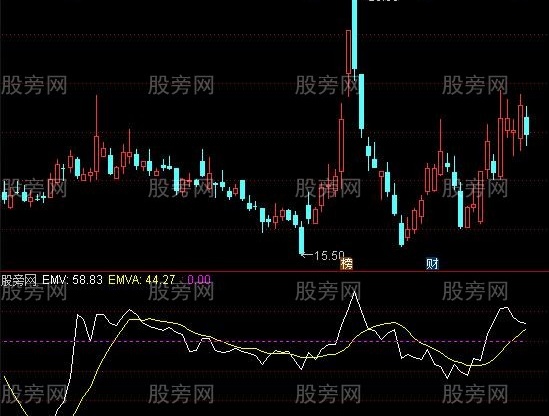This screenshot has height=416, width=549.
Task: Click the cyan candlestick at the 15.50 low
Action: (301, 240)
